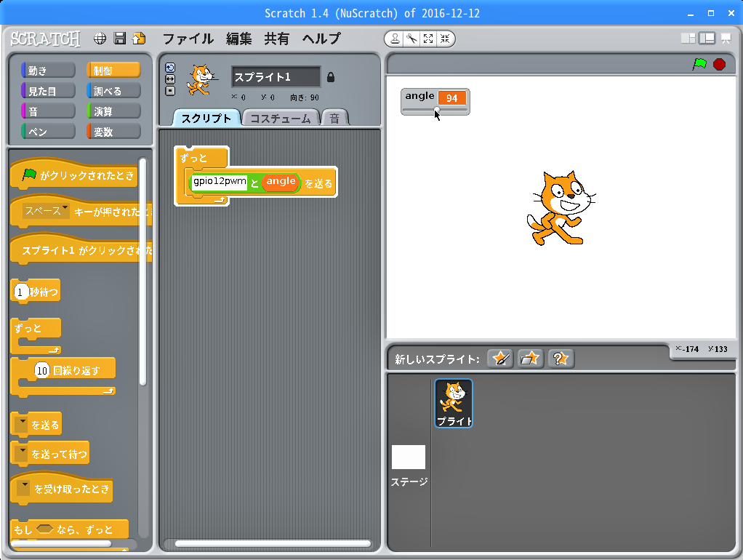Click the blocks palette horizontal scrollbar
743x560 pixels.
[60, 544]
